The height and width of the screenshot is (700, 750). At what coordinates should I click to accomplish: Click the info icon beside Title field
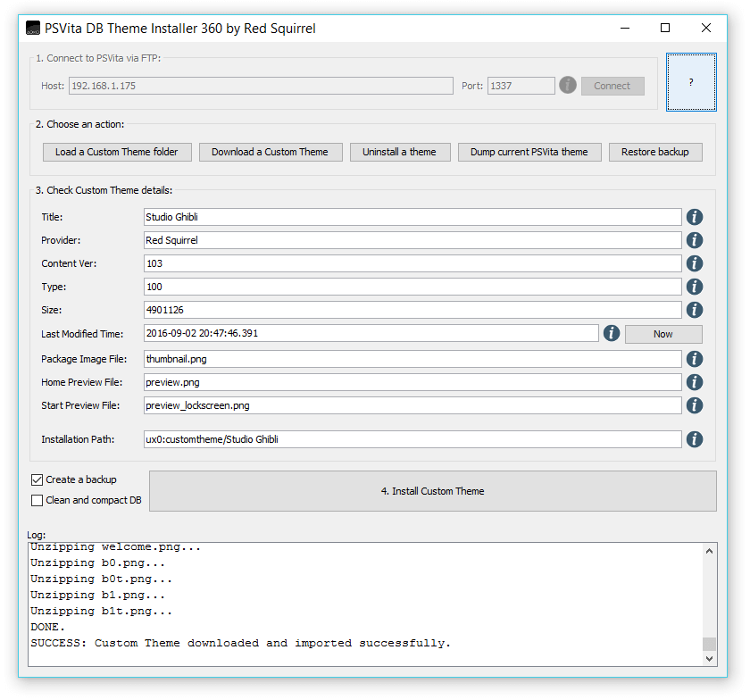pos(695,217)
